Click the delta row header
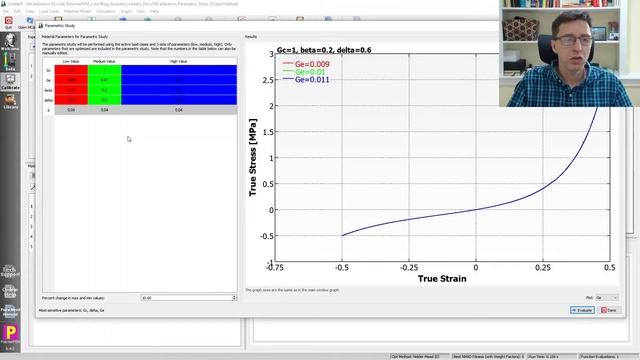640x360 pixels. point(49,100)
